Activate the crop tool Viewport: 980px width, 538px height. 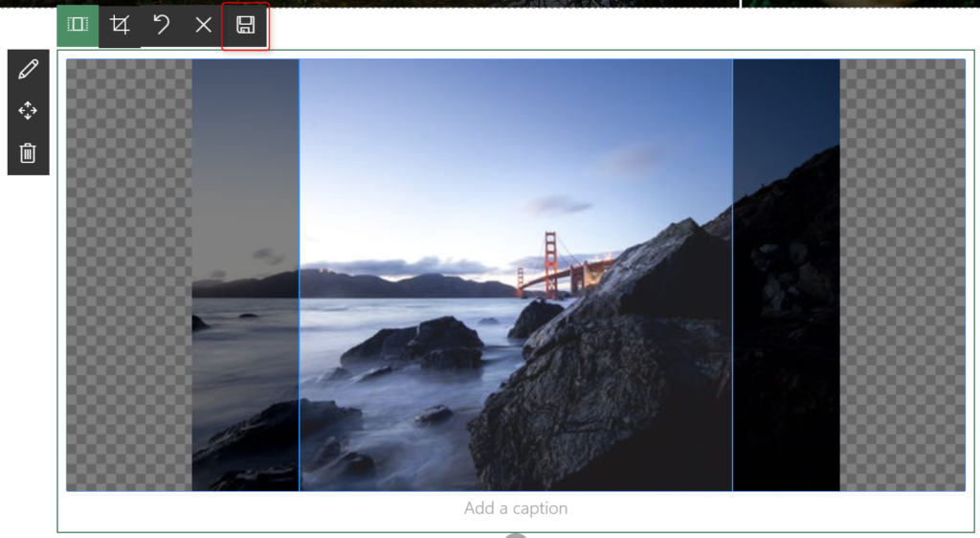(x=120, y=26)
